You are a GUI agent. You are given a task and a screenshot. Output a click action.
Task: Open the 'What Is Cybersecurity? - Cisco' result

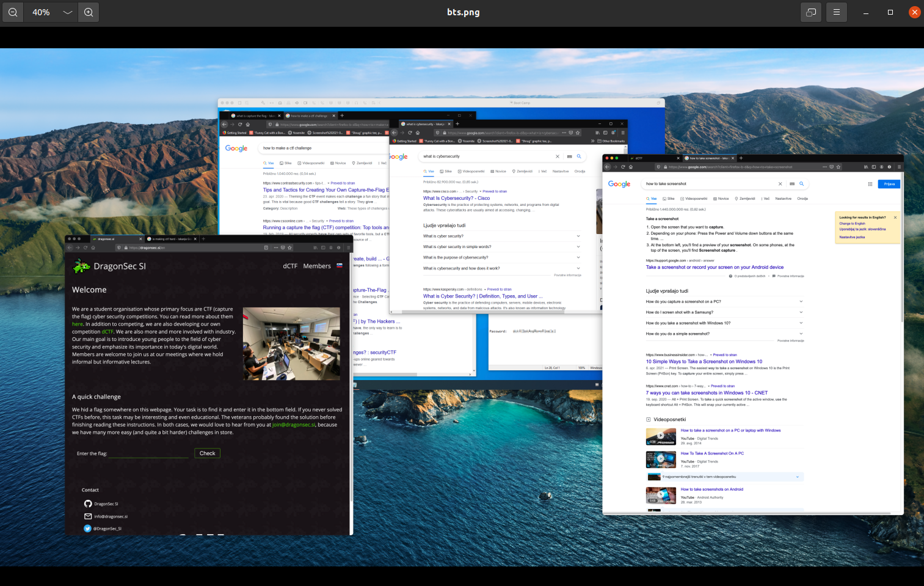[457, 198]
